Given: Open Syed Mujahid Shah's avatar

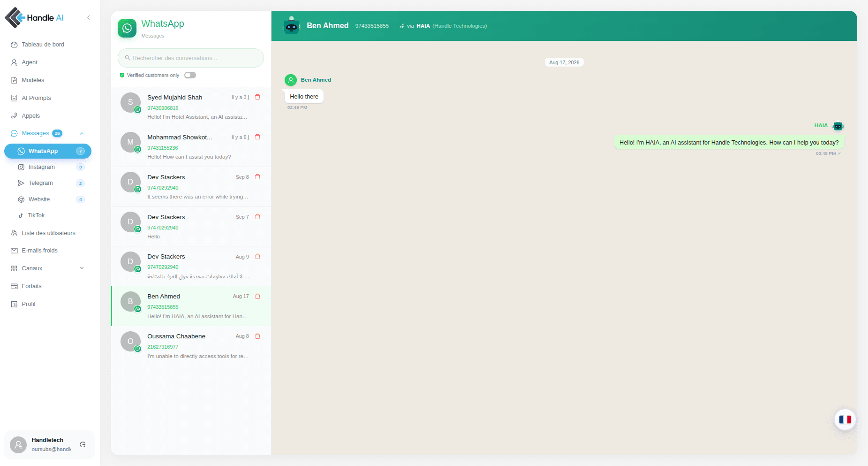Looking at the screenshot, I should [x=130, y=102].
